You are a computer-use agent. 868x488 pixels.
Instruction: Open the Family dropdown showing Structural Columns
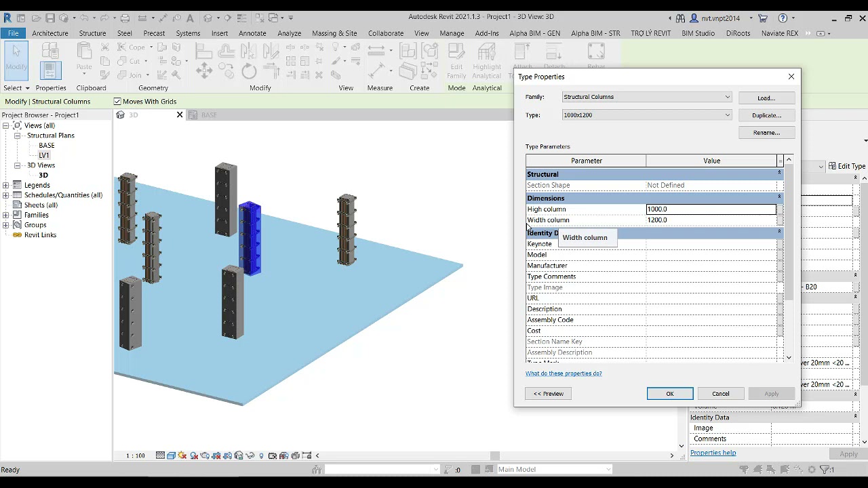(x=647, y=97)
